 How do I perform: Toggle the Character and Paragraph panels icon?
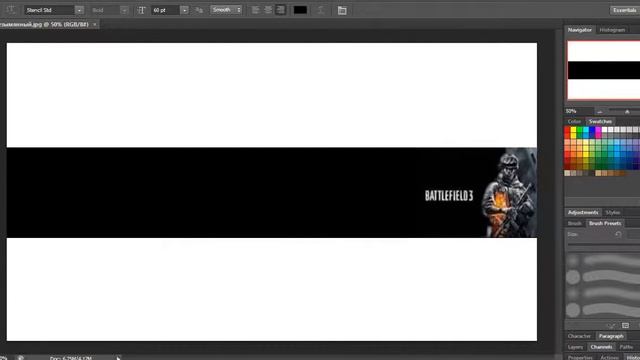point(342,10)
